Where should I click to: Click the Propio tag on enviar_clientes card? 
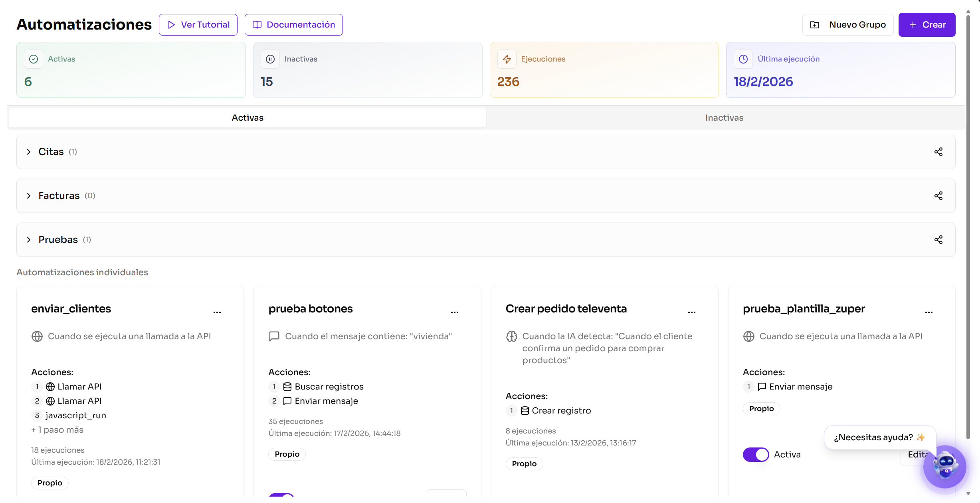pos(50,483)
